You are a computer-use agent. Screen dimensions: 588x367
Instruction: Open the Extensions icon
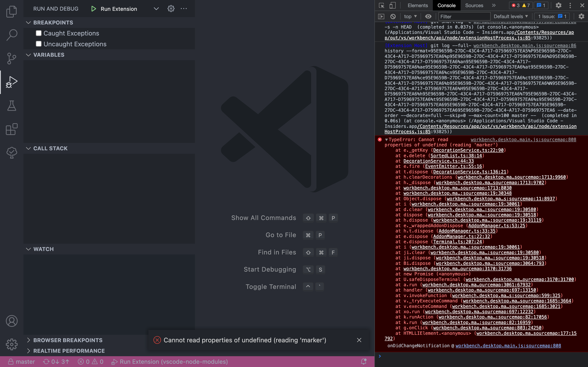tap(11, 129)
